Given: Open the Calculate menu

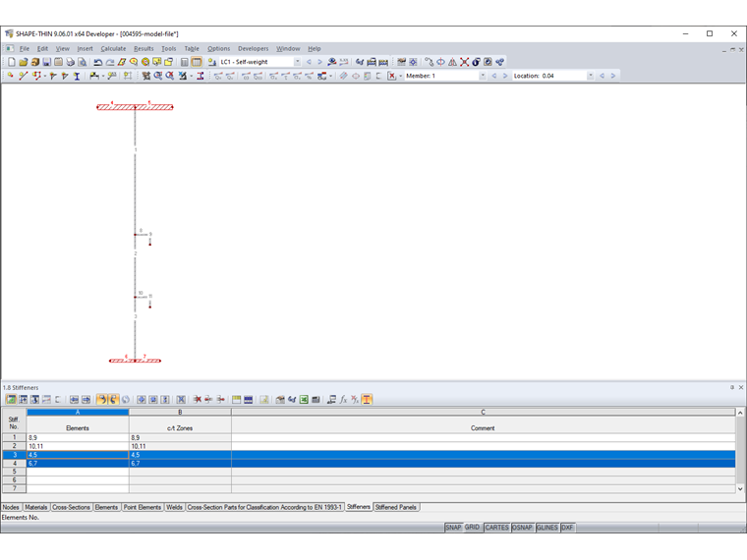Looking at the screenshot, I should point(113,48).
